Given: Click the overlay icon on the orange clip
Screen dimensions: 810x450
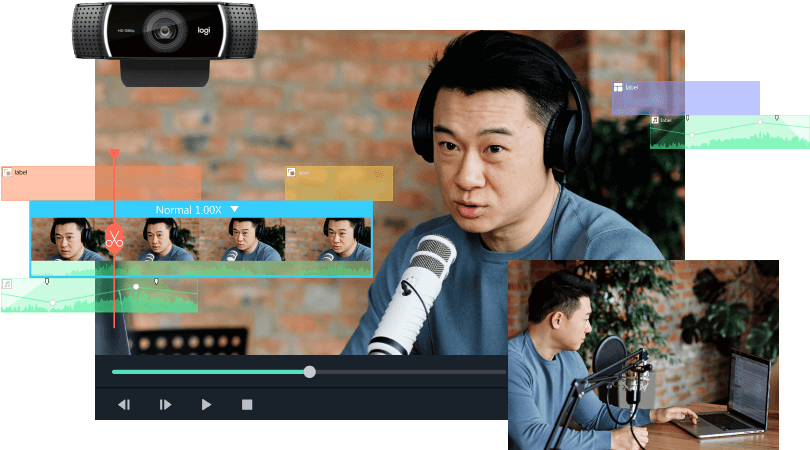Looking at the screenshot, I should (x=7, y=172).
